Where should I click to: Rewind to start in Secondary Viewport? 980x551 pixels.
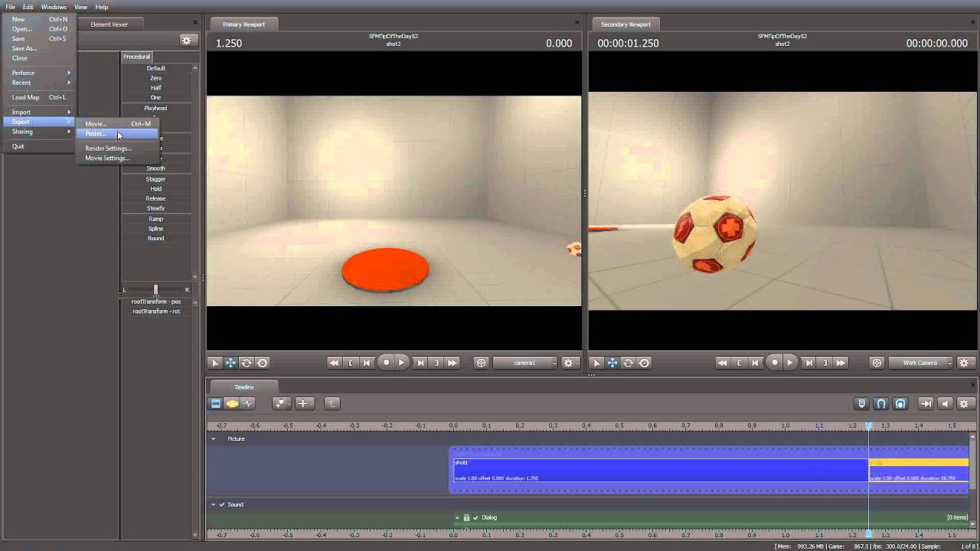(x=722, y=363)
